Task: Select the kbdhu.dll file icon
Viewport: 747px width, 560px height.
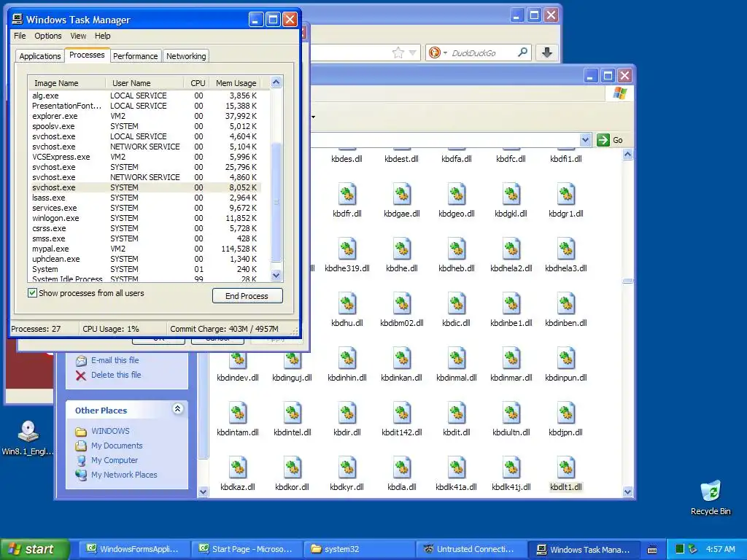Action: click(x=347, y=304)
